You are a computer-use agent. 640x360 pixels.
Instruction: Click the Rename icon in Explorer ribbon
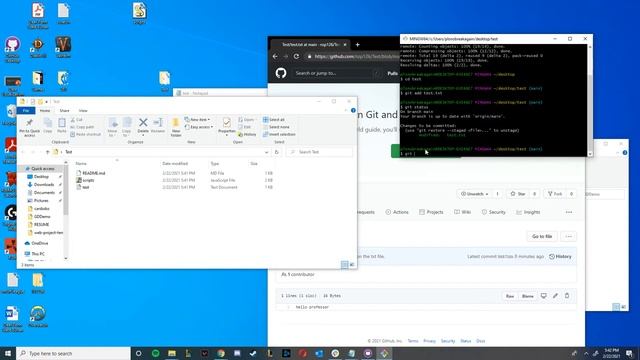pyautogui.click(x=158, y=125)
